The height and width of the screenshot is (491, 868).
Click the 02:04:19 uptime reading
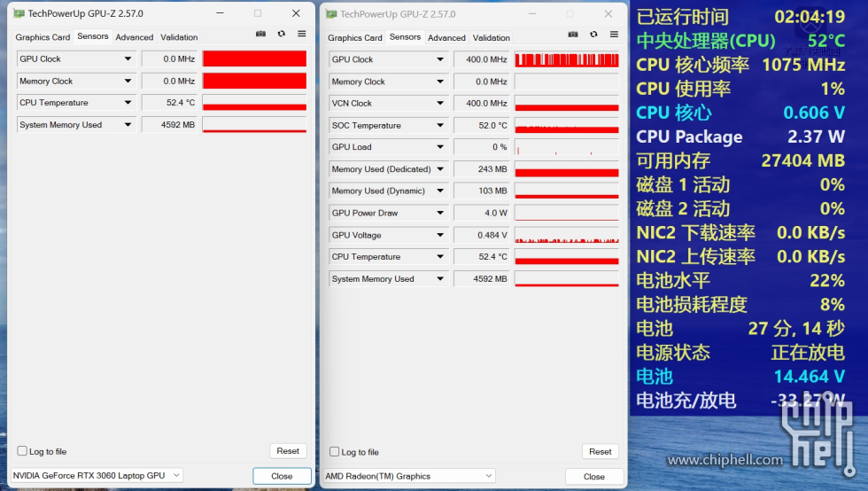810,17
